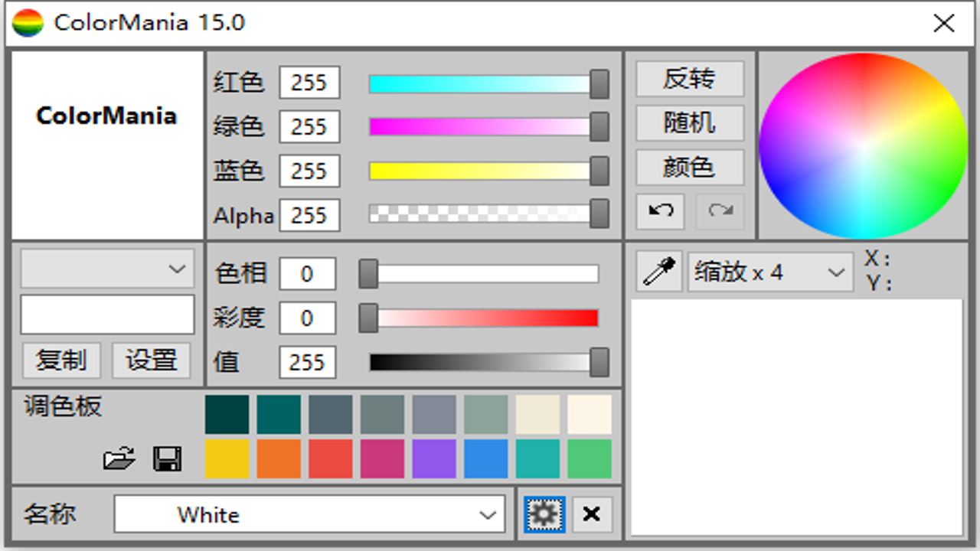Open the color format dropdown above 复制
Viewport: 980px width, 551px height.
pos(107,269)
